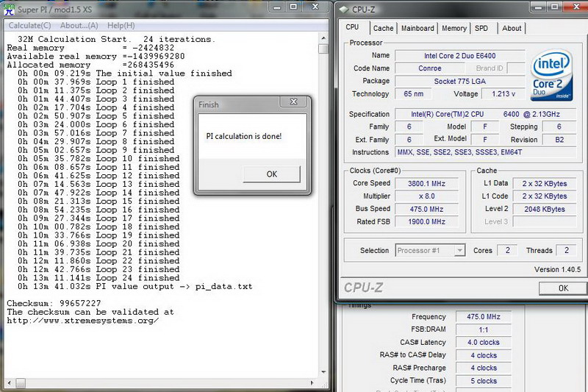Image resolution: width=588 pixels, height=392 pixels.
Task: Close the Finish dialog with X
Action: tap(294, 101)
